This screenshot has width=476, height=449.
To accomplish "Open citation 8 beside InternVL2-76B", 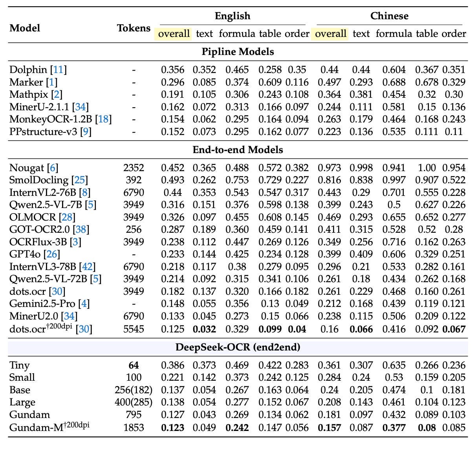I will [85, 193].
